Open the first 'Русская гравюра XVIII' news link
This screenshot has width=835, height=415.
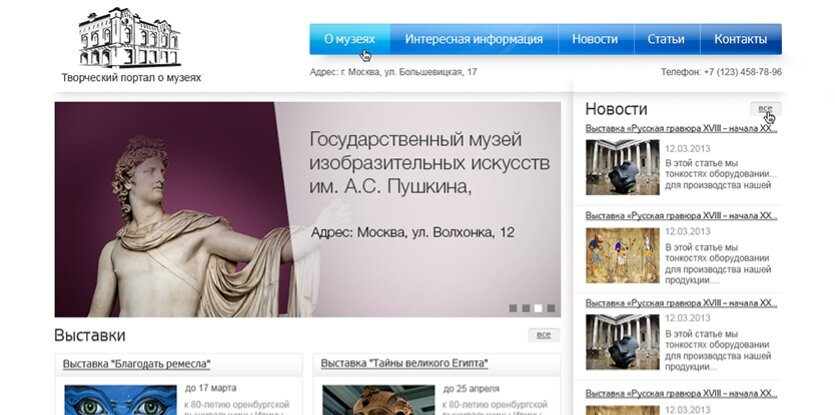(681, 128)
